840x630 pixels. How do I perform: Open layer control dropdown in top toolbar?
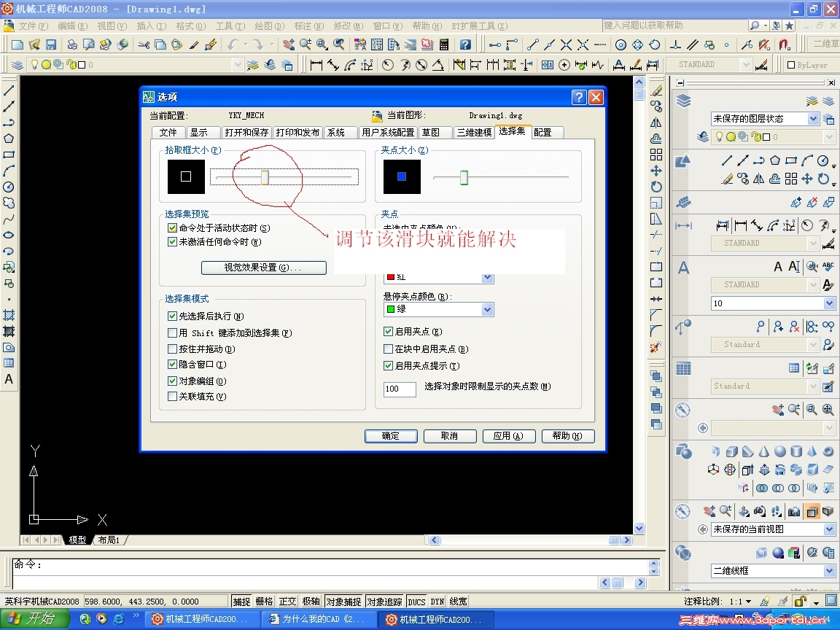tap(238, 65)
